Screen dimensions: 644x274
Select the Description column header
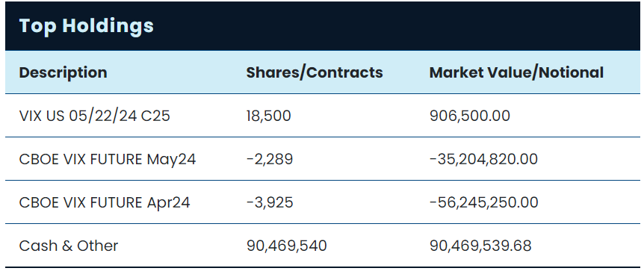pos(63,72)
